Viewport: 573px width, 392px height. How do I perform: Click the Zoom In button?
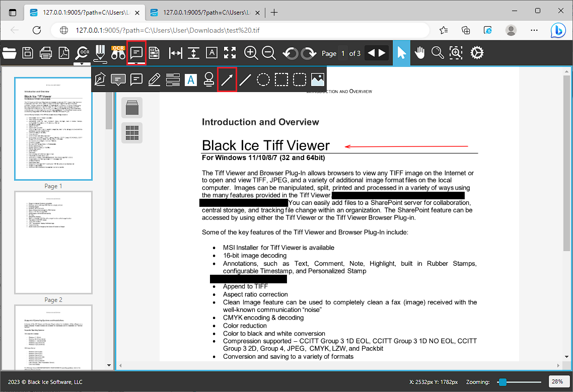251,53
